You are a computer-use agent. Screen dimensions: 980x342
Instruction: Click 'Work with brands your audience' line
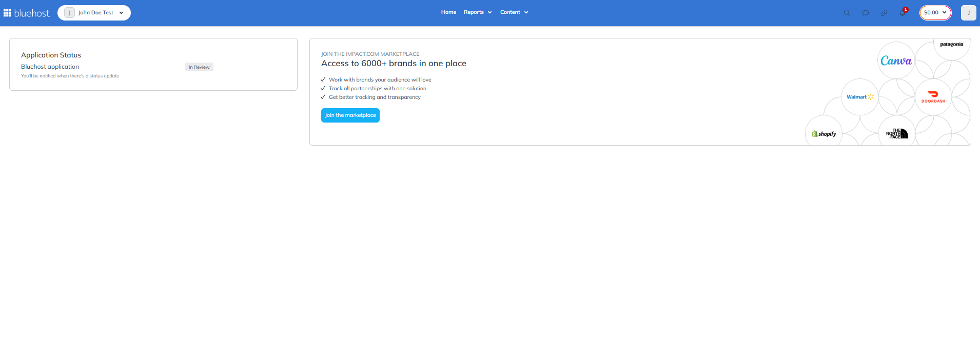[x=380, y=79]
